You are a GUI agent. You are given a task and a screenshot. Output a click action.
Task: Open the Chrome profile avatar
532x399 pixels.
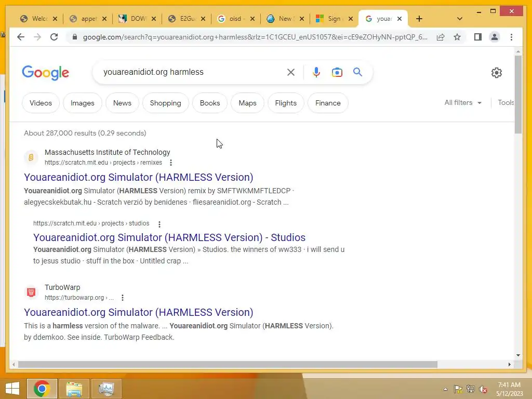tap(495, 37)
